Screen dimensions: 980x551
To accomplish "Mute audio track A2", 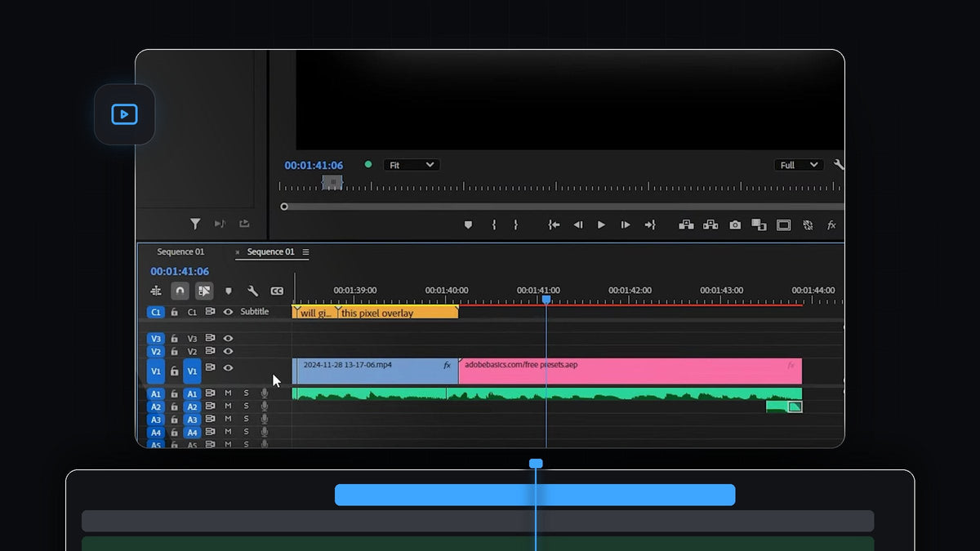I will pos(229,407).
